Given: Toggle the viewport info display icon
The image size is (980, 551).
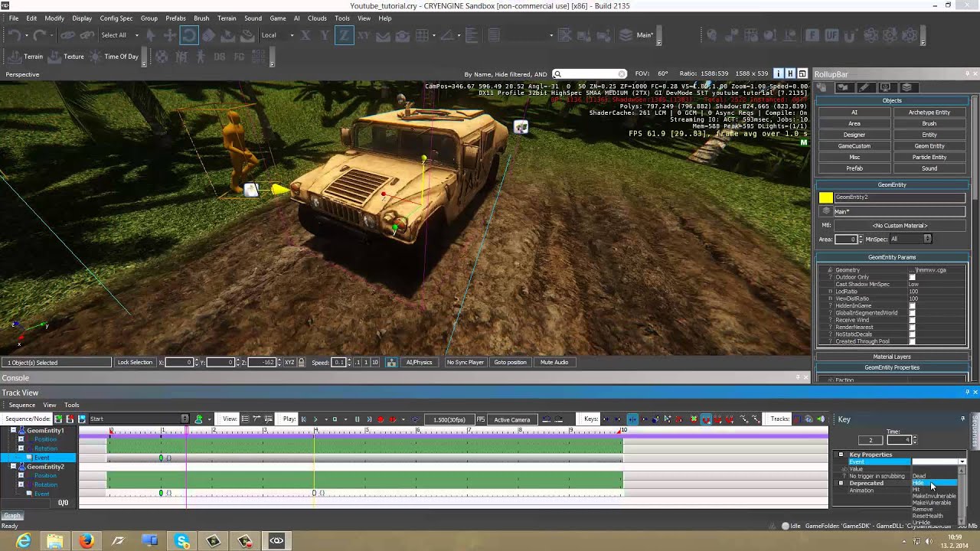Looking at the screenshot, I should click(778, 73).
